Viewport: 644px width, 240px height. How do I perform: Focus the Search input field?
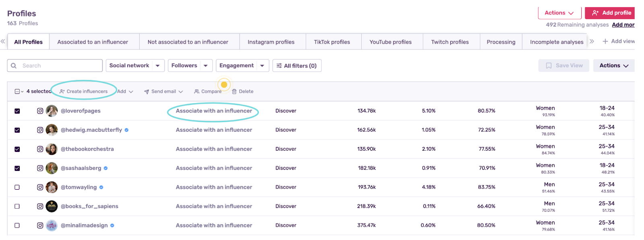[x=55, y=66]
